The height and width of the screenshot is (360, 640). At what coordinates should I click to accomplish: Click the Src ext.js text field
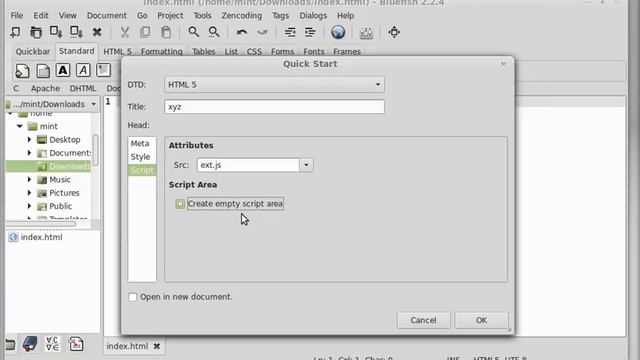[x=248, y=165]
